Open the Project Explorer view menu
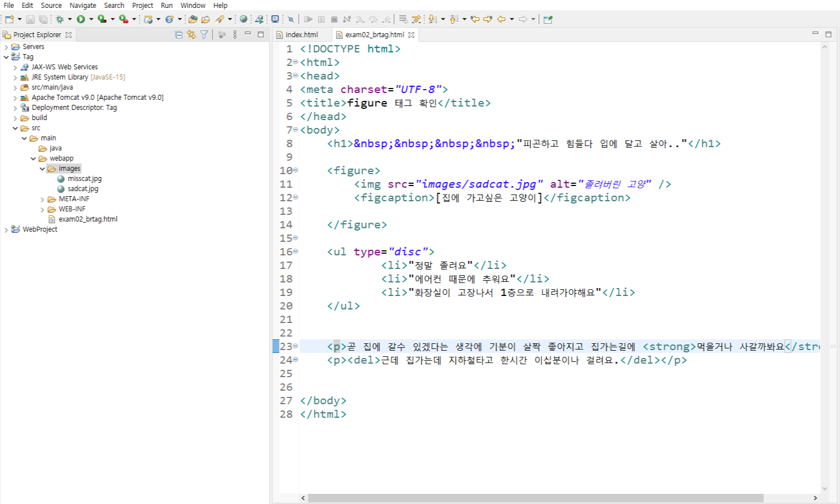Screen dimensions: 840x504 [235, 34]
